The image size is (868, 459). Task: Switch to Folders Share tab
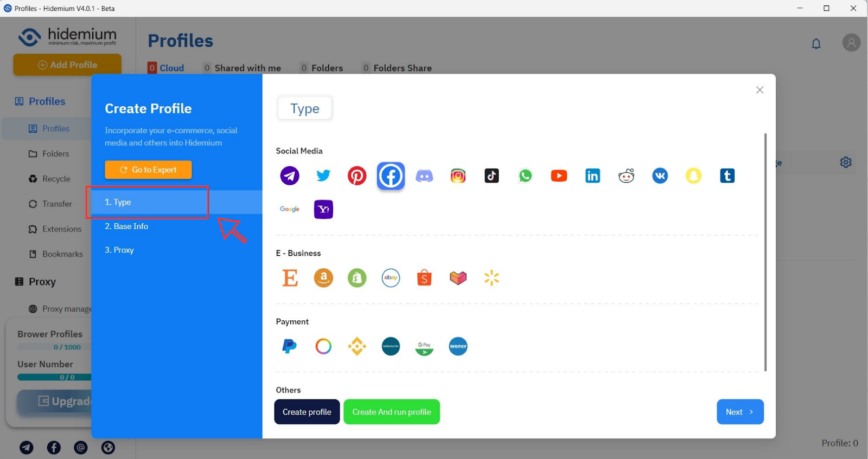click(x=397, y=68)
